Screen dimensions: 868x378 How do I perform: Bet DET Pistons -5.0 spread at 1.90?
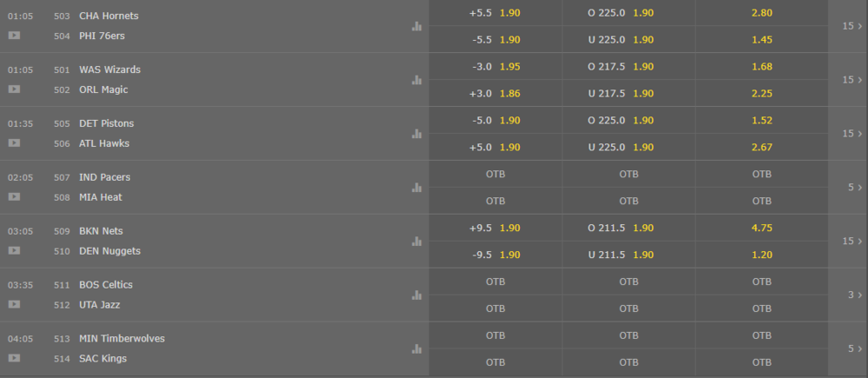click(495, 120)
